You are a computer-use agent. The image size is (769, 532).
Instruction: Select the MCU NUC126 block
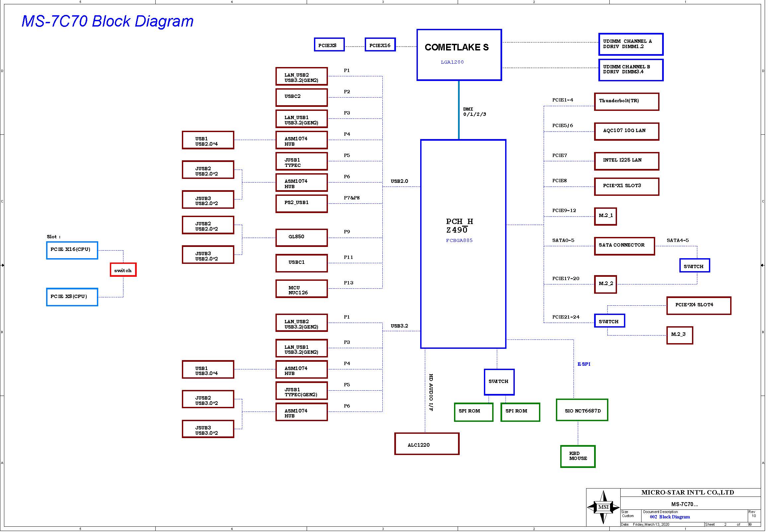pos(301,289)
